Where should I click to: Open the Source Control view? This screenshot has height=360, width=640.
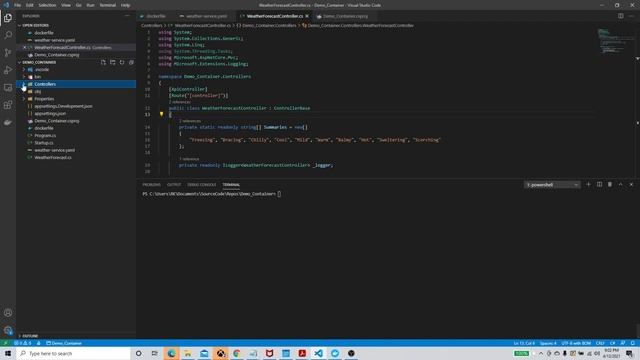(x=8, y=53)
